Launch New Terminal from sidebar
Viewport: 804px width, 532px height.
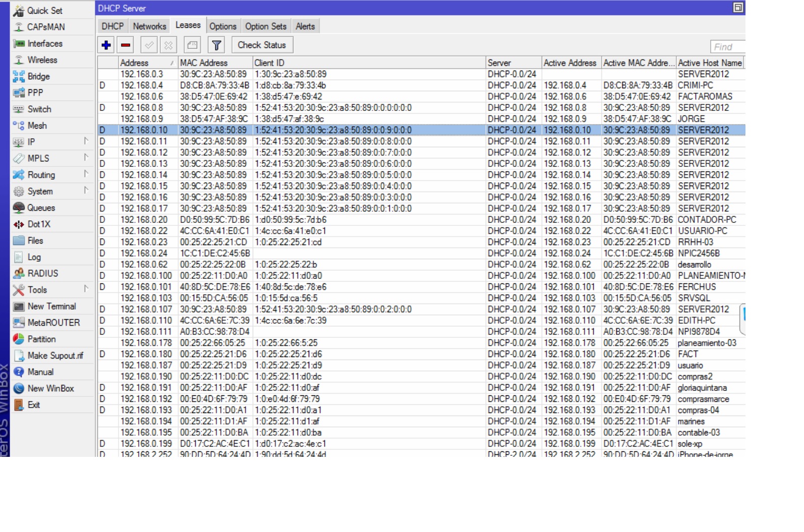[x=52, y=306]
